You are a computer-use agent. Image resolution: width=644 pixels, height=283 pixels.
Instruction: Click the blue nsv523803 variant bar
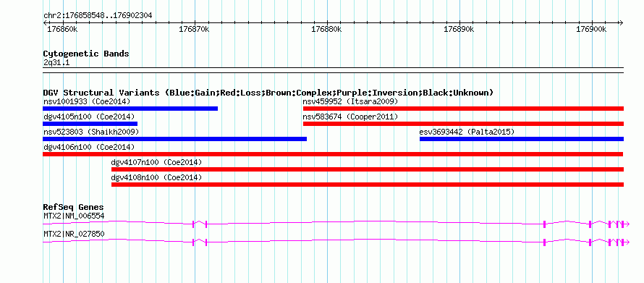click(x=174, y=139)
